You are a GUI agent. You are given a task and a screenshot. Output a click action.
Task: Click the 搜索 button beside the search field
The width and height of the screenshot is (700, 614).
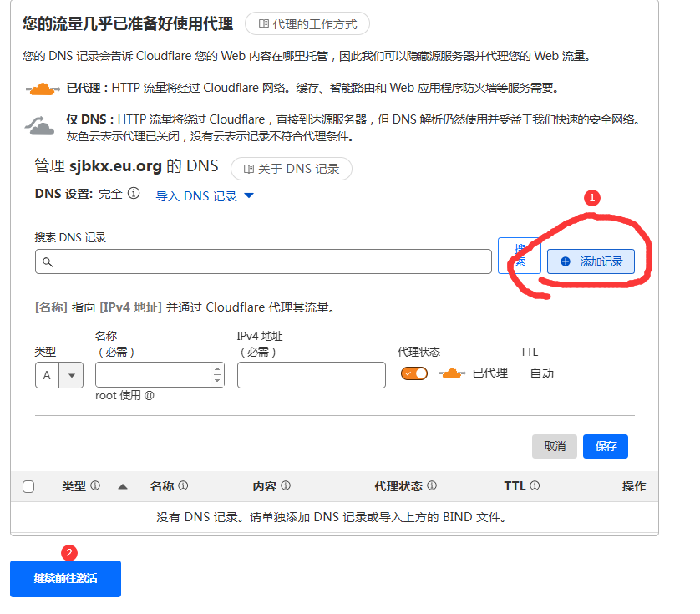click(520, 256)
